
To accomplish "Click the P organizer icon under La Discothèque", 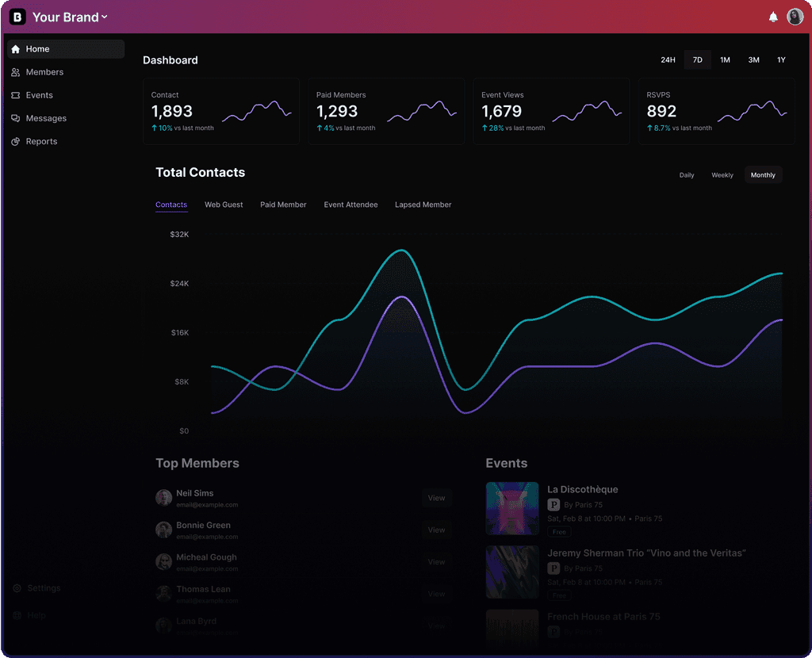I will 553,504.
